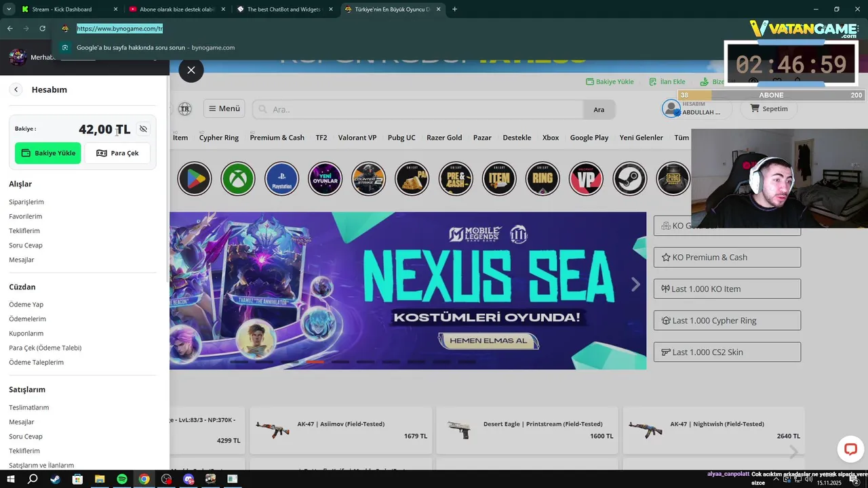Open Satışlarım ve İlanlarım link

(41, 465)
